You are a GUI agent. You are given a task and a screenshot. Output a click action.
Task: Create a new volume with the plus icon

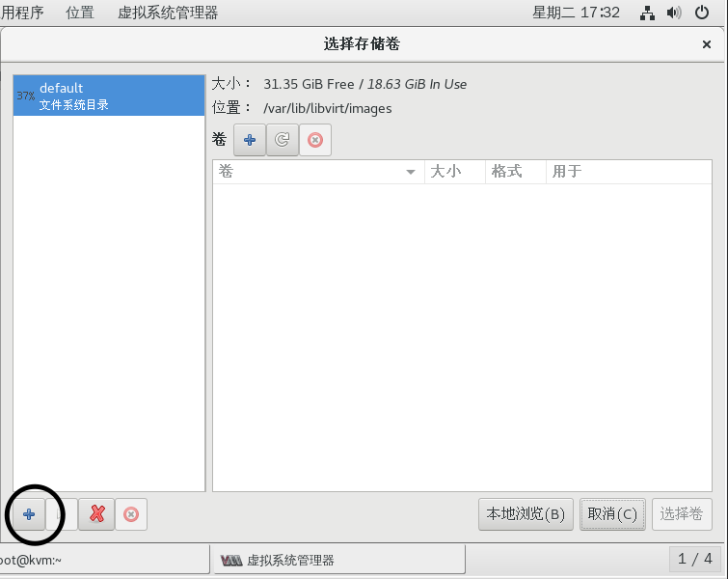pyautogui.click(x=249, y=140)
